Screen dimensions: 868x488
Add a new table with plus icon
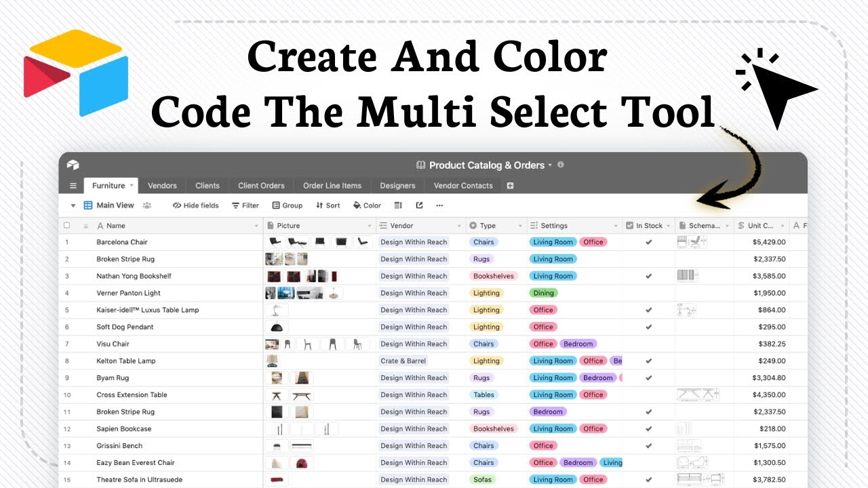pyautogui.click(x=510, y=186)
